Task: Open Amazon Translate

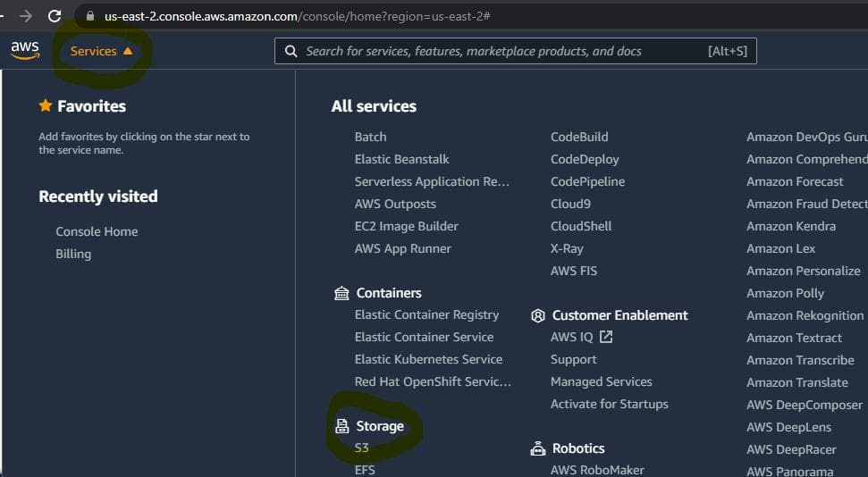Action: tap(797, 382)
